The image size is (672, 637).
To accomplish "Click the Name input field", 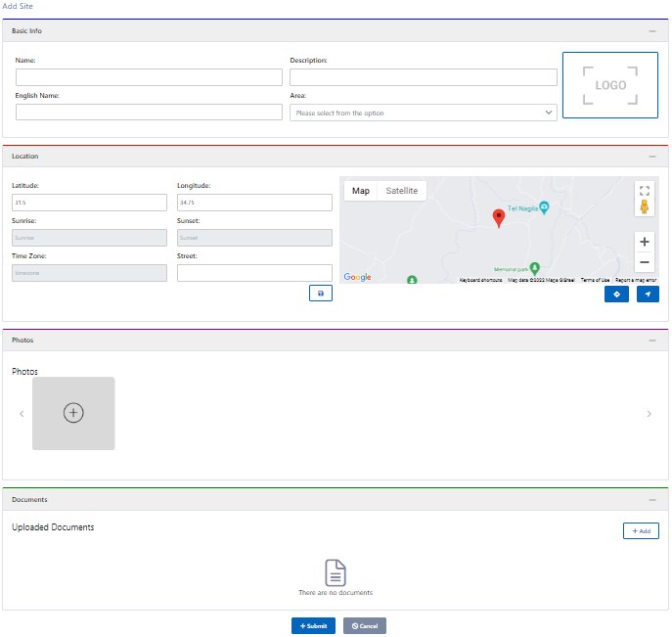I will coord(149,77).
